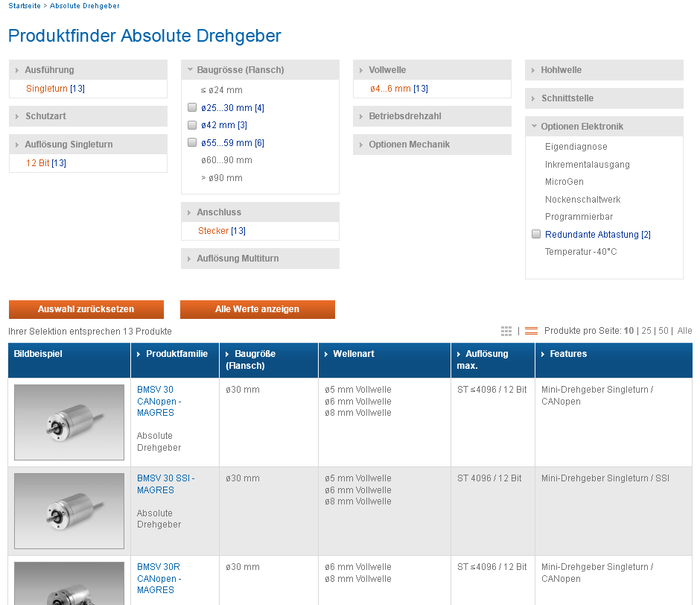Viewport: 700px width, 605px height.
Task: Click the MicroGen option text
Action: coord(564,181)
